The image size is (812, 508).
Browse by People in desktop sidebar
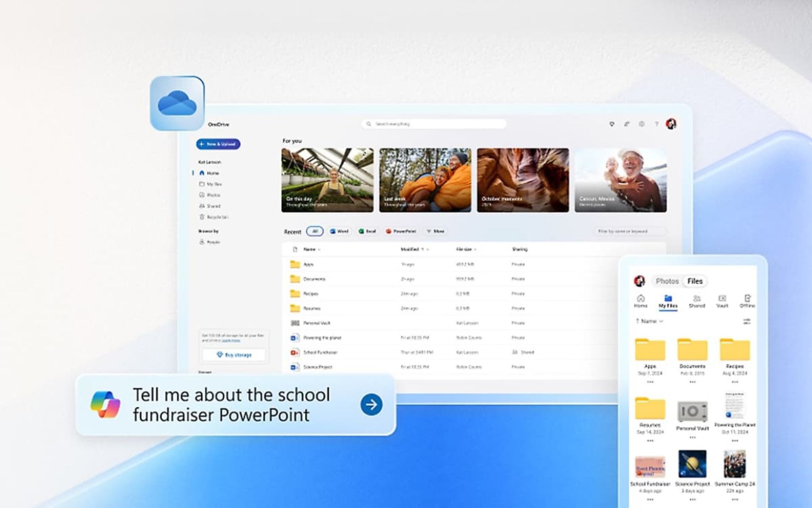[x=210, y=242]
